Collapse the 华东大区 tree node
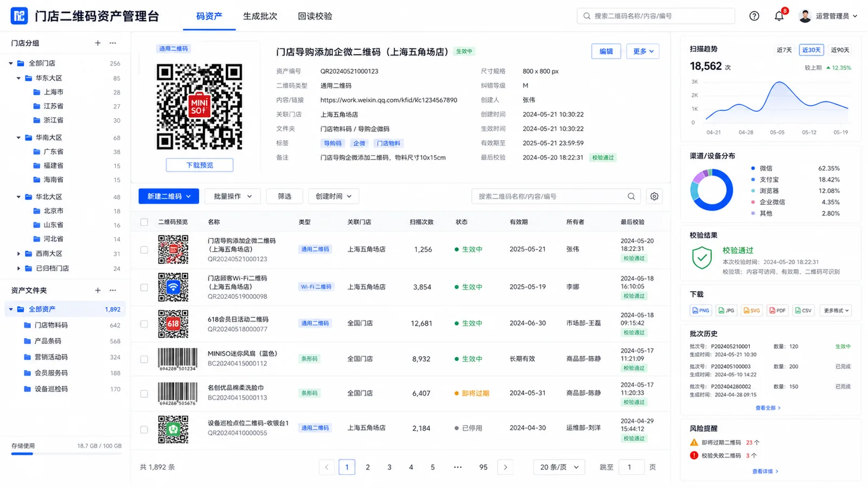Image resolution: width=868 pixels, height=488 pixels. [18, 78]
